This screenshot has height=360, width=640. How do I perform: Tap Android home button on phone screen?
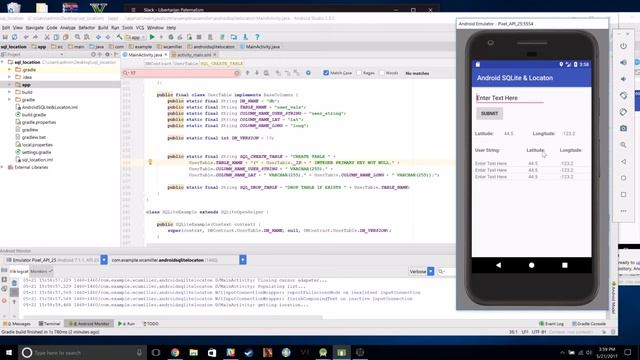point(531,265)
